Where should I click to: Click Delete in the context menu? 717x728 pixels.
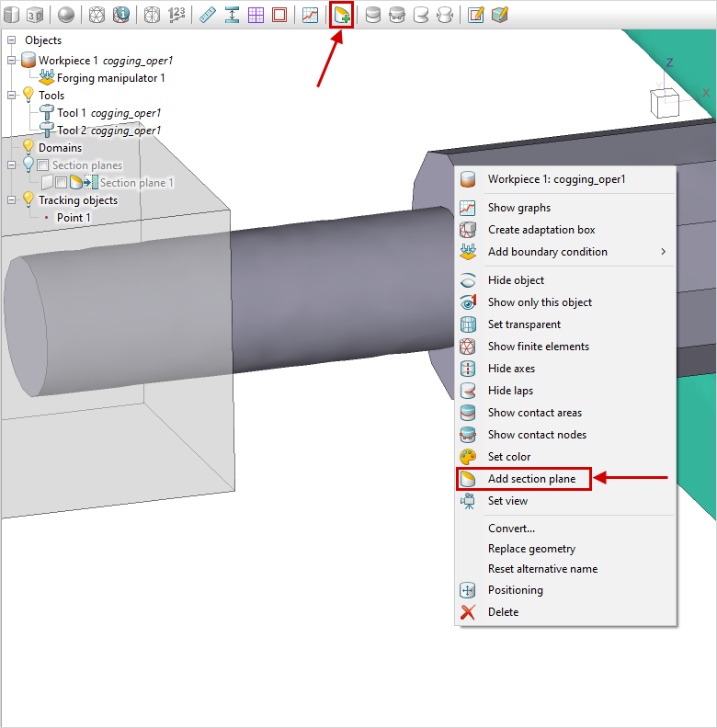[x=503, y=612]
